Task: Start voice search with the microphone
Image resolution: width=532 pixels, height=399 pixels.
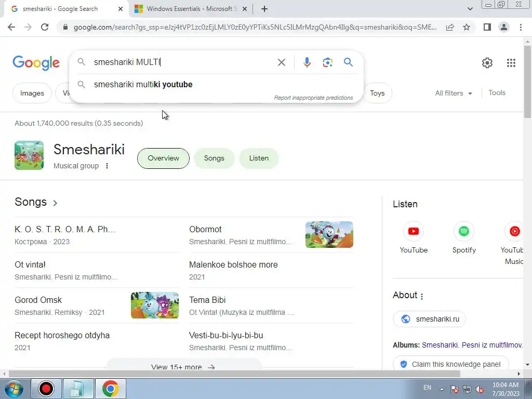Action: coord(307,62)
